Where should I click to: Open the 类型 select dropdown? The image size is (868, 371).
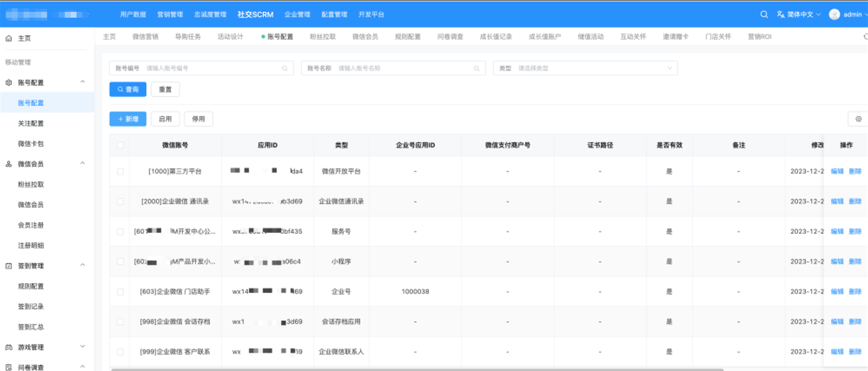pyautogui.click(x=586, y=68)
